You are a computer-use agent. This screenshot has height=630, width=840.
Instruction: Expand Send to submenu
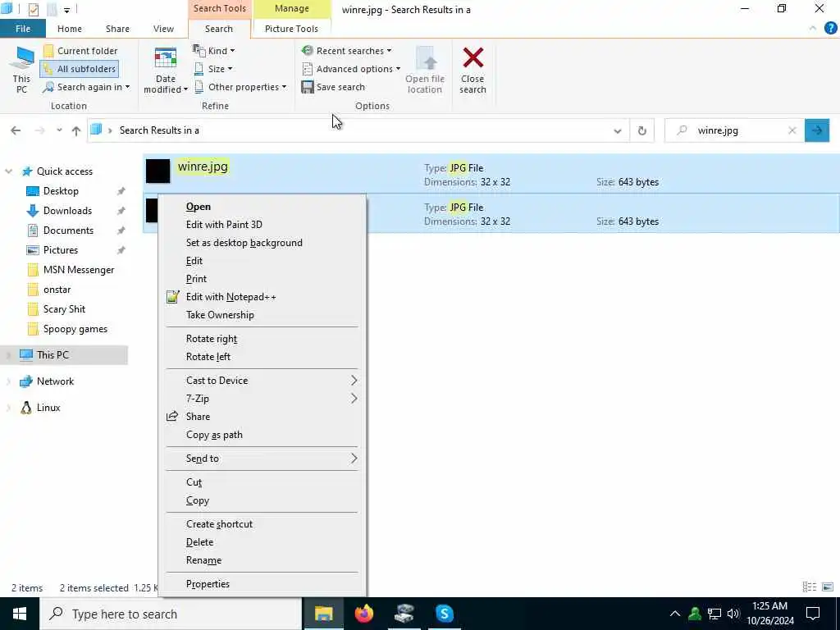pos(262,459)
